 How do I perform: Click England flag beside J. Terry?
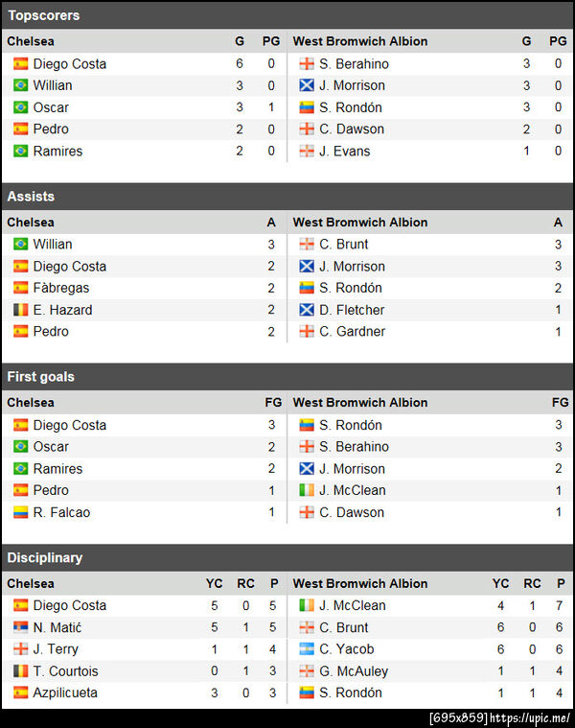(x=20, y=649)
